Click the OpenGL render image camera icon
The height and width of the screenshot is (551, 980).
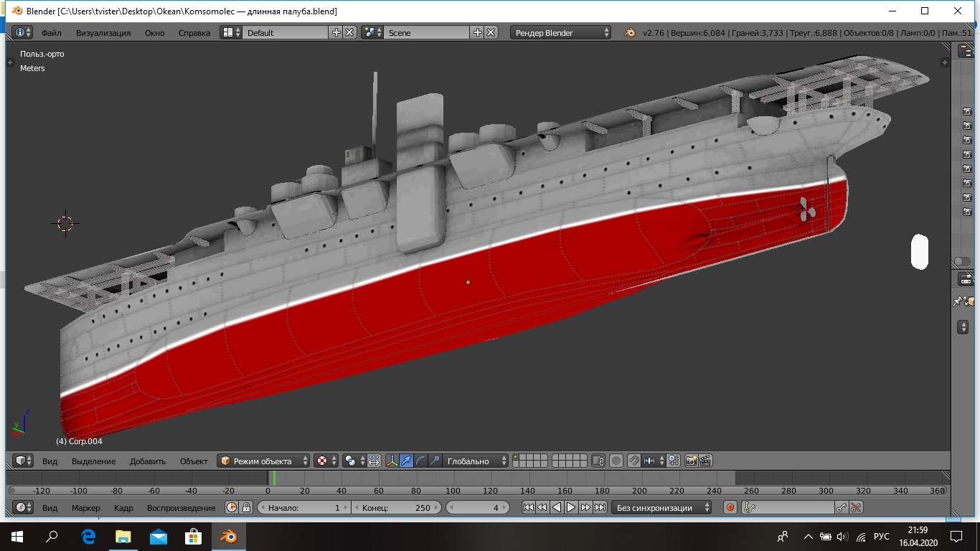691,461
